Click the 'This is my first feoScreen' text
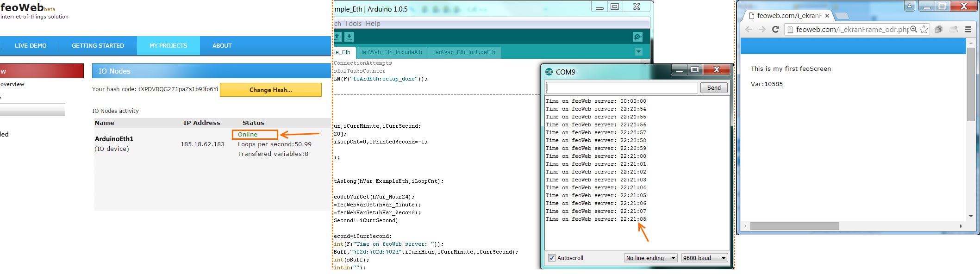Image resolution: width=980 pixels, height=280 pixels. tap(791, 69)
